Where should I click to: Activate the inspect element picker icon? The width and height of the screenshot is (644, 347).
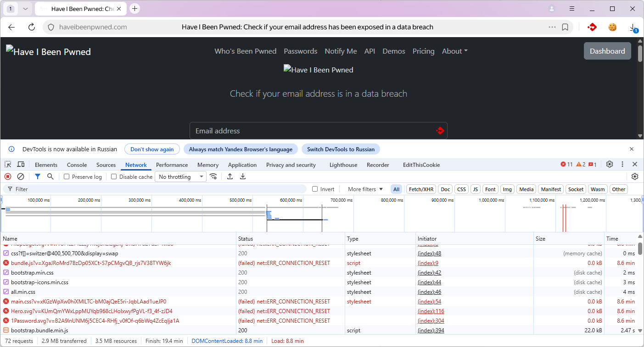(x=8, y=165)
